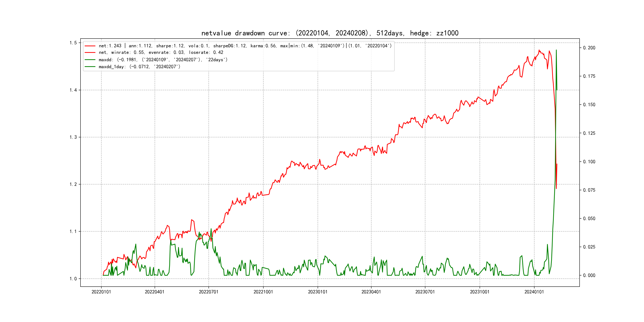The image size is (644, 322).
Task: Click the 20220701 x-axis date label
Action: tap(209, 292)
